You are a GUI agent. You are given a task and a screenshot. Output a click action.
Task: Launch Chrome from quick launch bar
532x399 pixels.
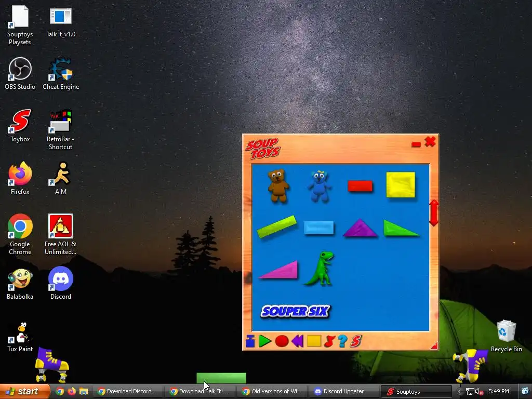coord(60,391)
